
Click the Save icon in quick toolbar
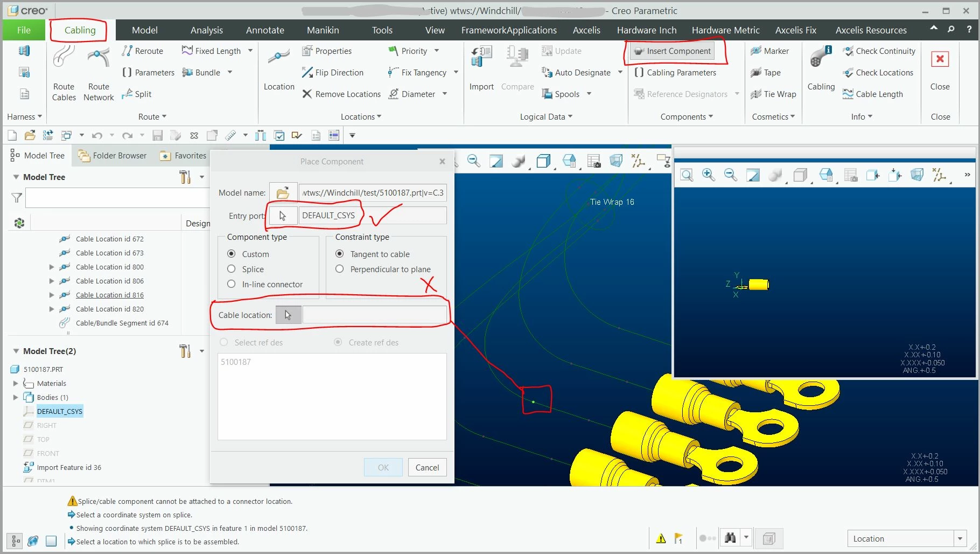point(157,135)
